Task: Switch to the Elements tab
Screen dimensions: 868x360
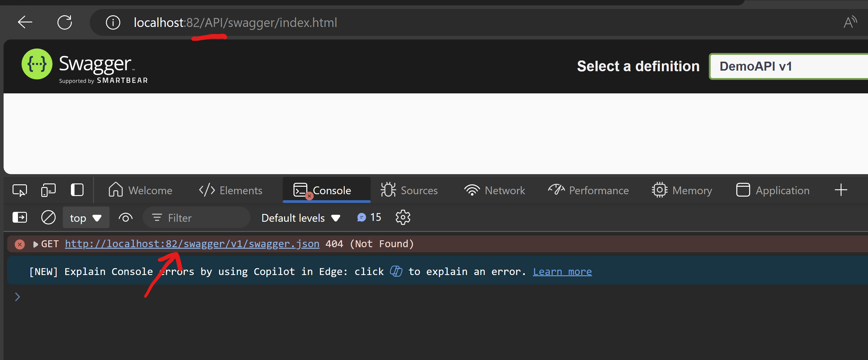Action: pyautogui.click(x=230, y=190)
